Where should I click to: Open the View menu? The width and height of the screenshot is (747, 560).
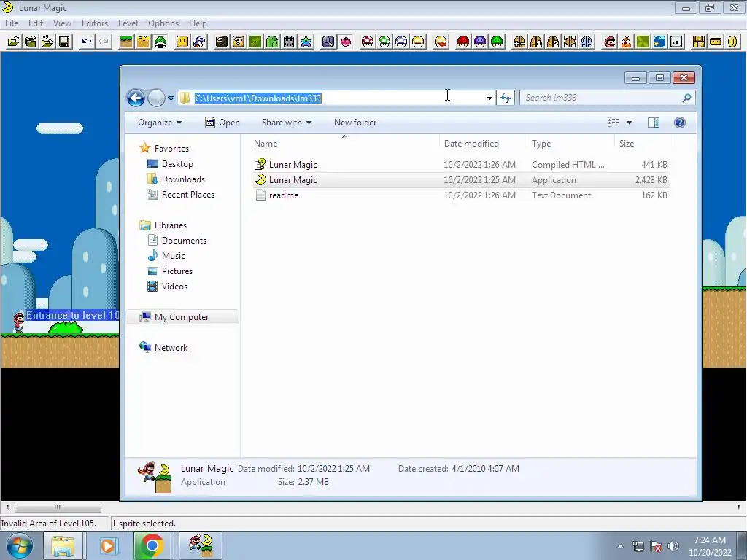pyautogui.click(x=62, y=23)
